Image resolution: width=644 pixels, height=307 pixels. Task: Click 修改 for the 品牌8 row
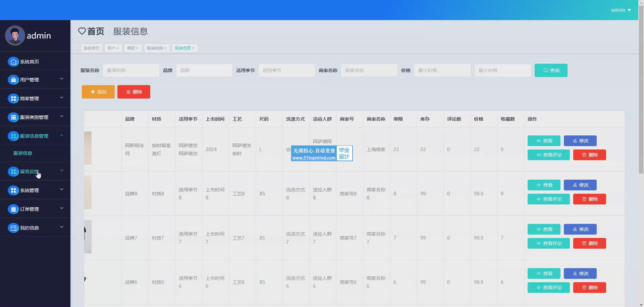coord(580,185)
